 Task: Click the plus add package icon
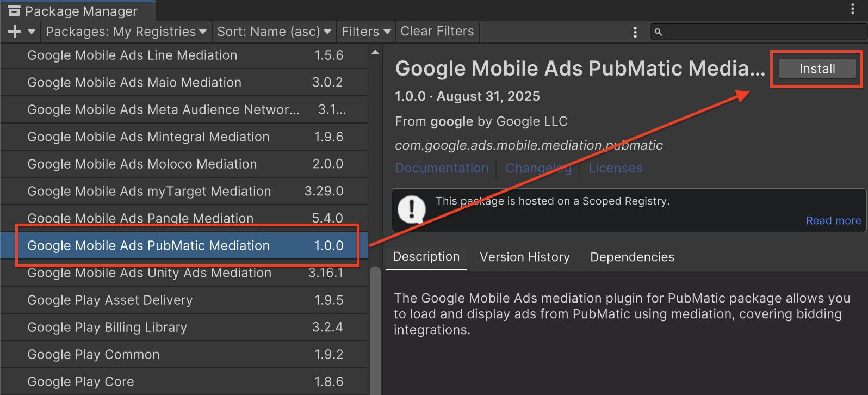[15, 32]
